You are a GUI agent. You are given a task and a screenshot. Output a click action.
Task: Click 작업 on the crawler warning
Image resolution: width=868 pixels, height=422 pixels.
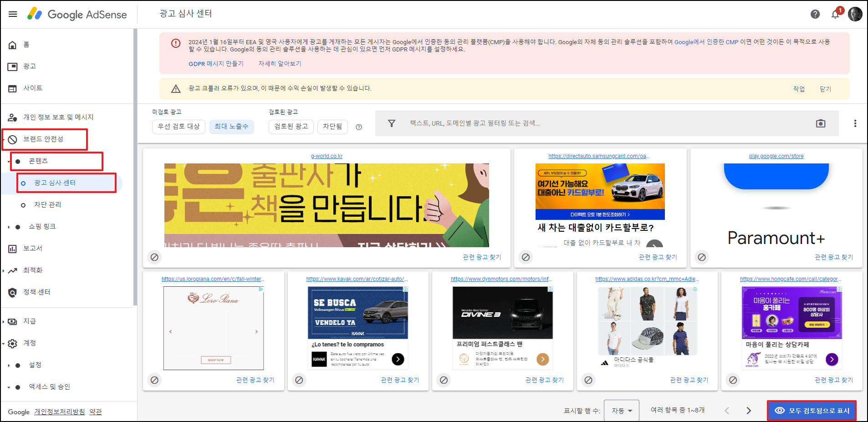tap(799, 89)
